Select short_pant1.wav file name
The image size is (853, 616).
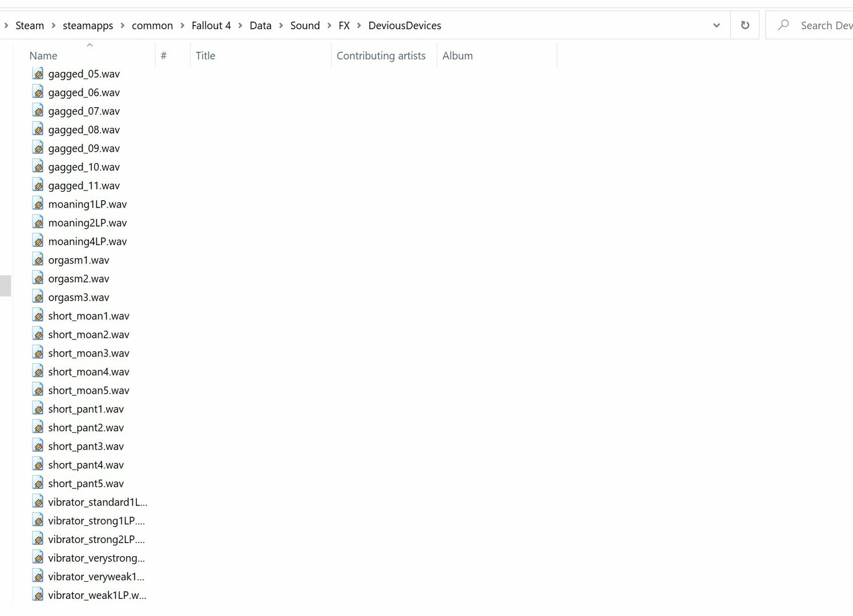pyautogui.click(x=86, y=409)
